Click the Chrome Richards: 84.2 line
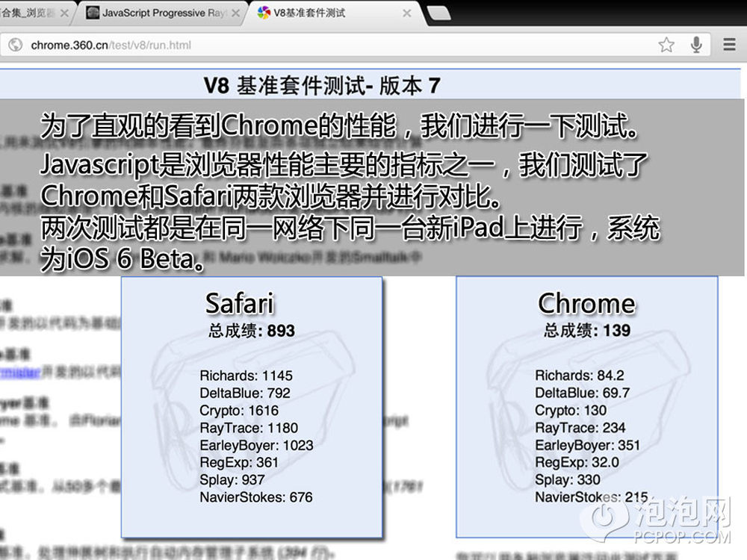 click(x=580, y=376)
